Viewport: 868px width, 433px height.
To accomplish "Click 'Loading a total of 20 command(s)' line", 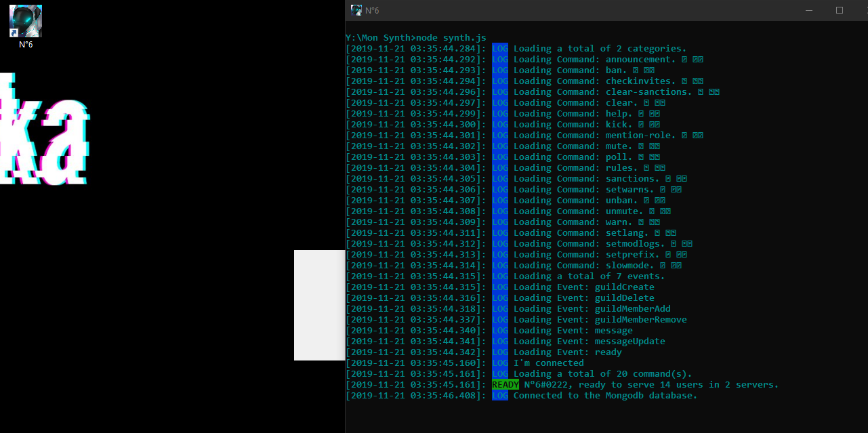I will [602, 374].
